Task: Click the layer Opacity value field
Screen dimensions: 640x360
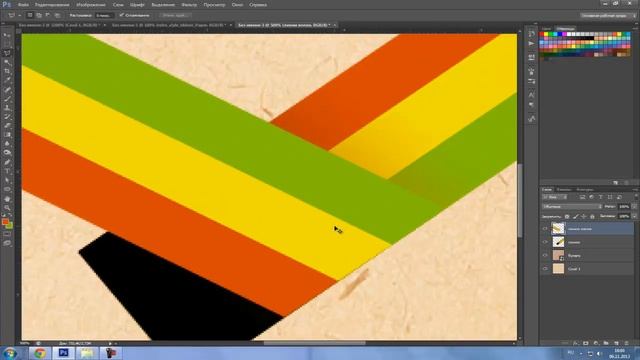Action: coord(624,207)
